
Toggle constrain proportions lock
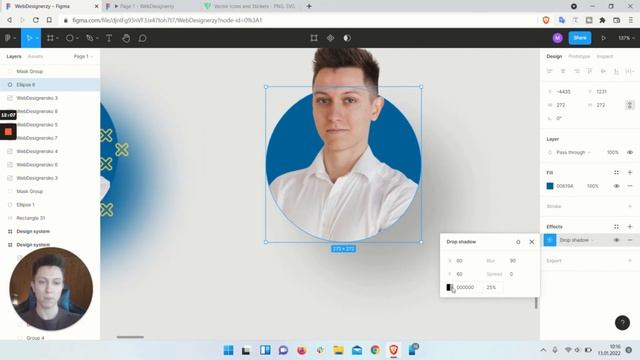pos(629,105)
